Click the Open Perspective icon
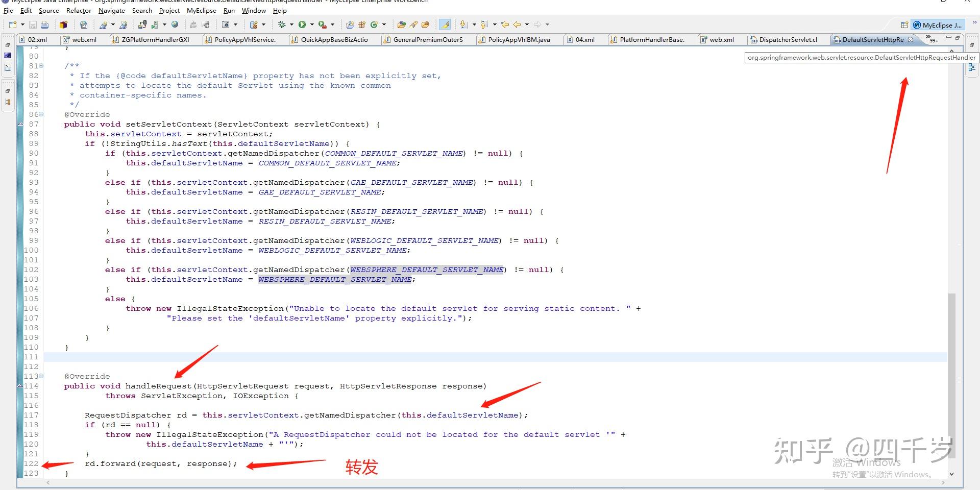 904,25
